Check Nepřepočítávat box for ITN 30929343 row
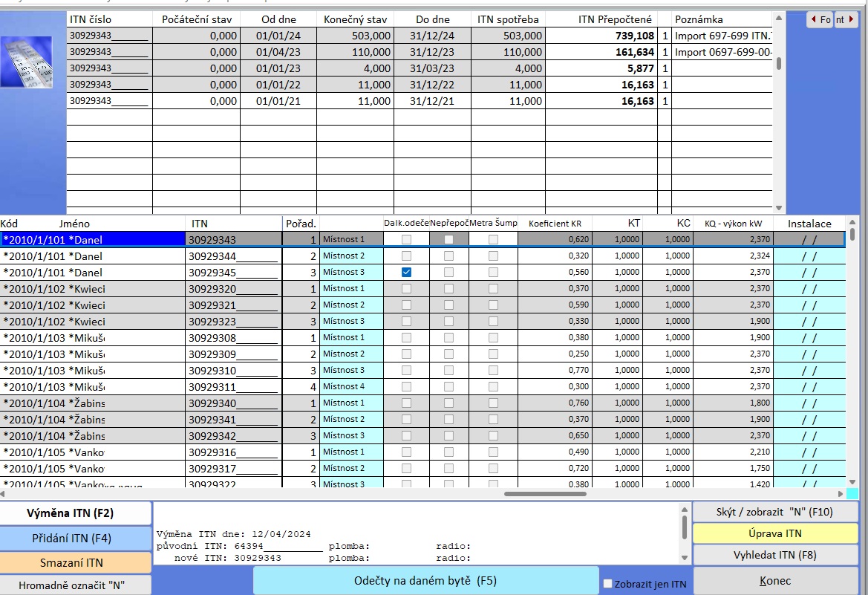Screen dimensions: 868x595 coord(448,239)
